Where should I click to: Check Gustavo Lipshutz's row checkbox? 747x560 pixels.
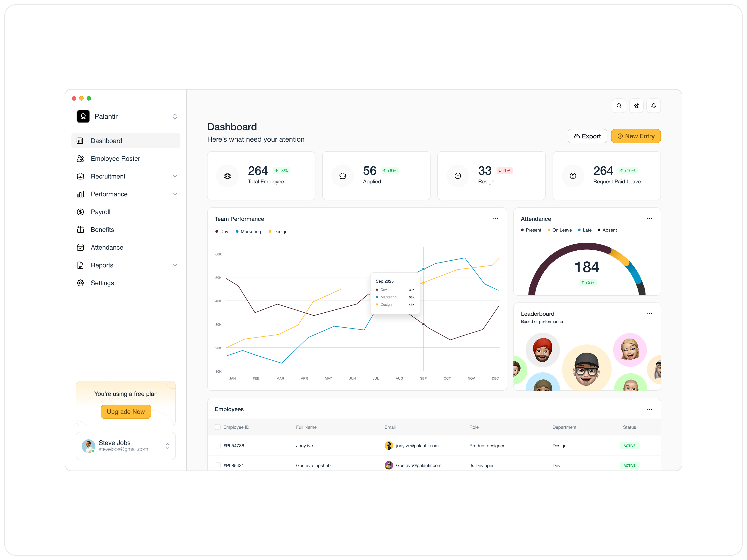point(218,465)
